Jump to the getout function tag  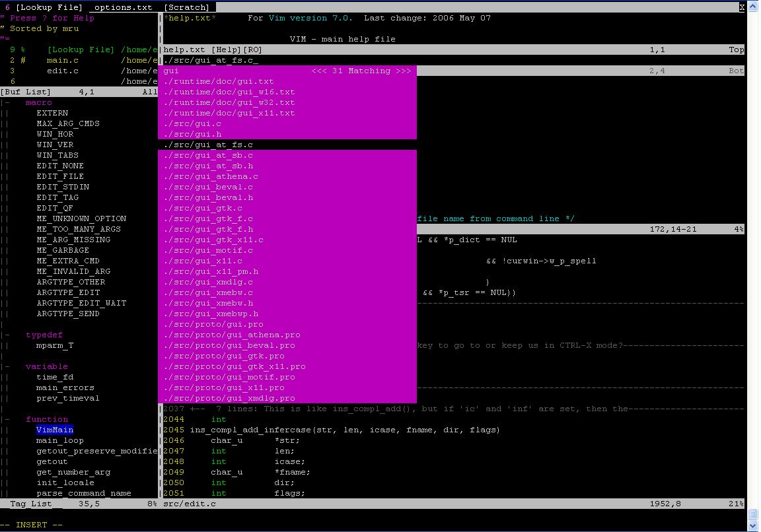pyautogui.click(x=52, y=461)
